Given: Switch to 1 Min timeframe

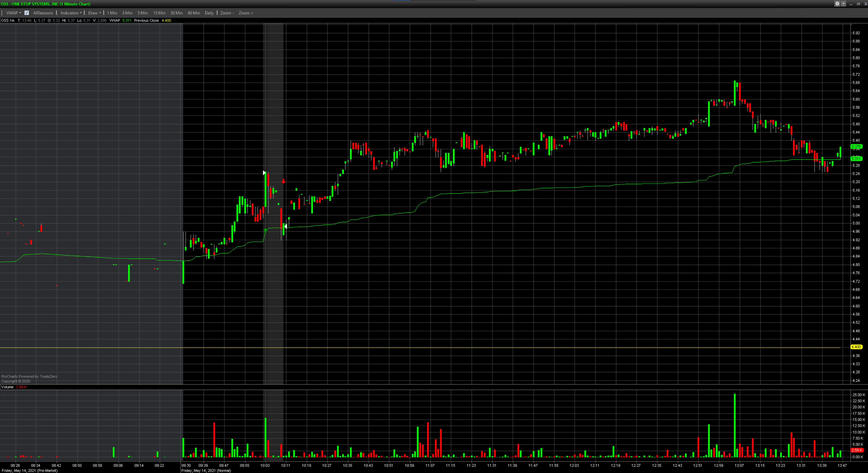Looking at the screenshot, I should [x=112, y=13].
